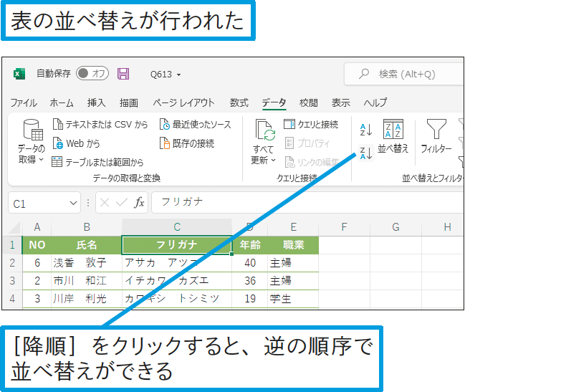The image size is (561, 392).
Task: Click クエリと接続 button
Action: (x=311, y=124)
